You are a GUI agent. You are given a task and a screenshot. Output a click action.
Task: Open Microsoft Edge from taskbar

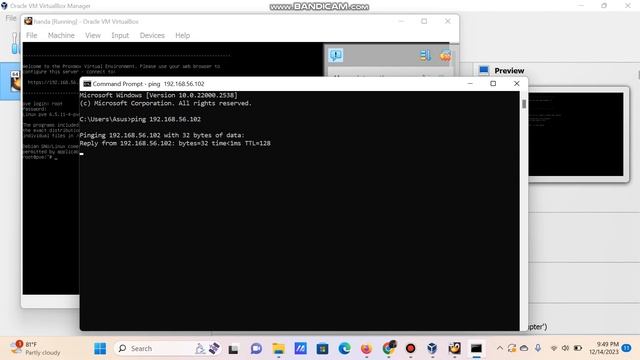[344, 349]
